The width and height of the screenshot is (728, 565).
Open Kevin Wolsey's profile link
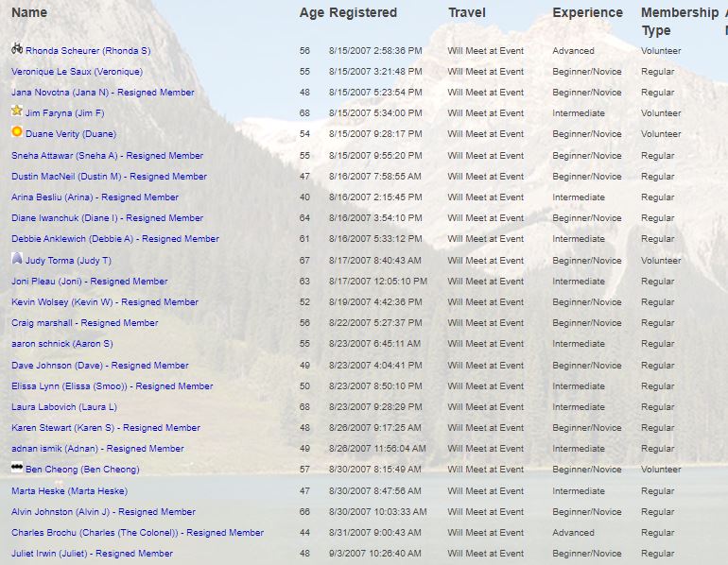(62, 302)
